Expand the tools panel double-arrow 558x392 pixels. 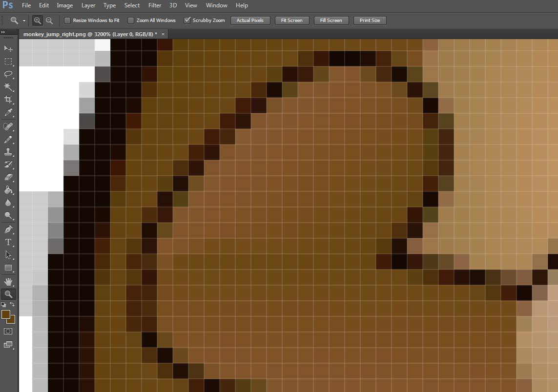[x=4, y=33]
